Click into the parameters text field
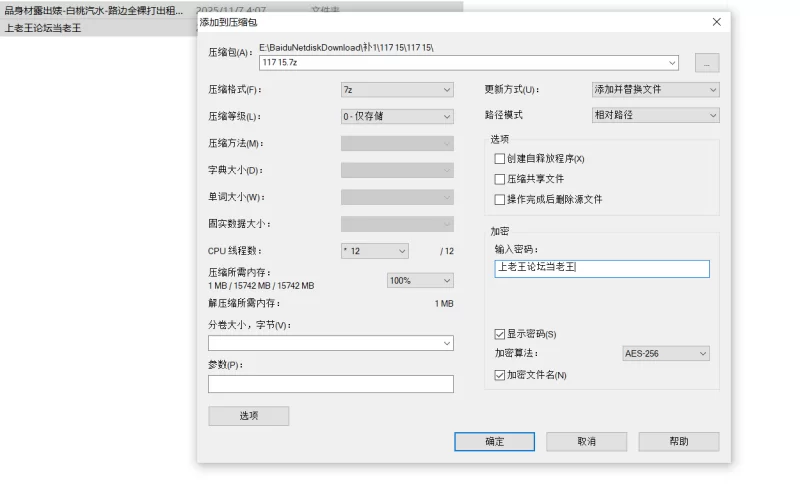 coord(330,384)
